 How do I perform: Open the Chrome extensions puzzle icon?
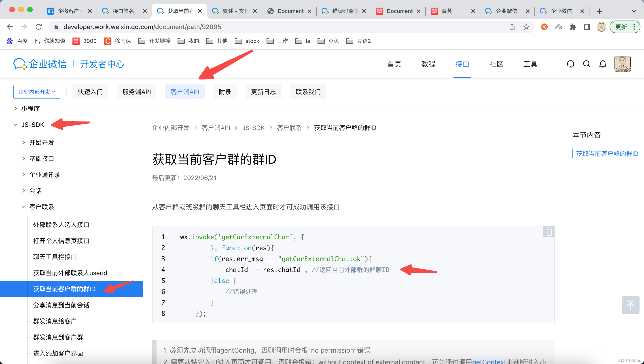tap(573, 27)
